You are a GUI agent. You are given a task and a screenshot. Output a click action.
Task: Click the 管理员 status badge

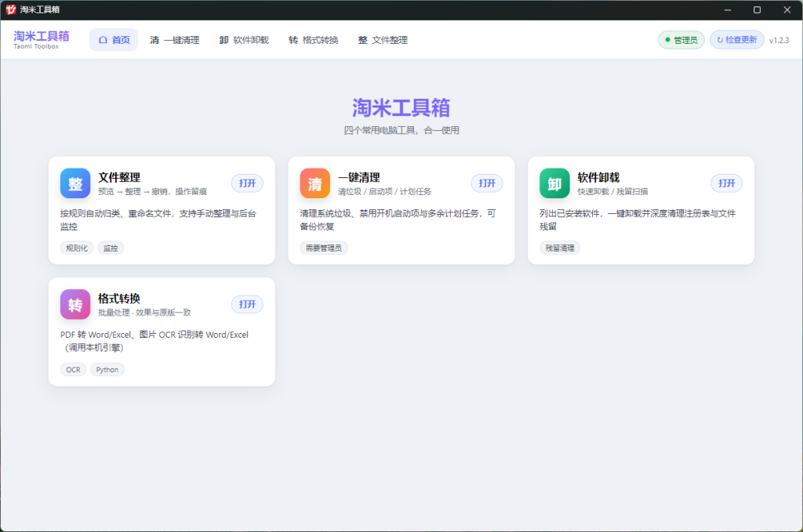pos(681,40)
